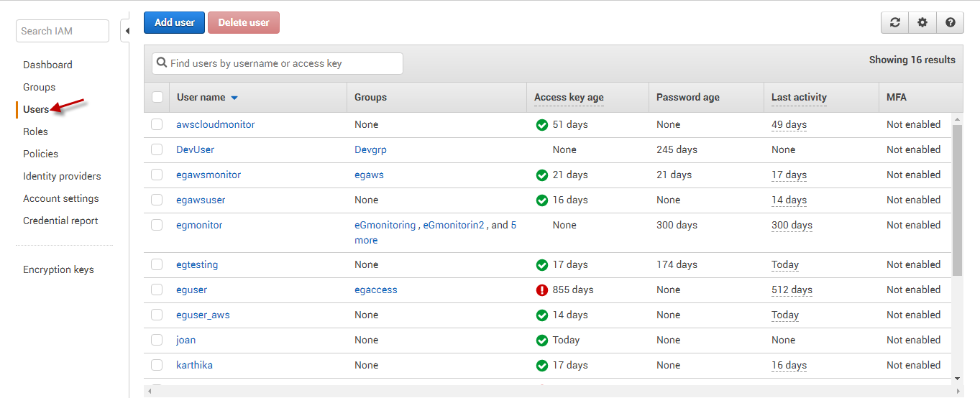This screenshot has height=398, width=980.
Task: Focus the Search IAM input field
Action: 63,31
